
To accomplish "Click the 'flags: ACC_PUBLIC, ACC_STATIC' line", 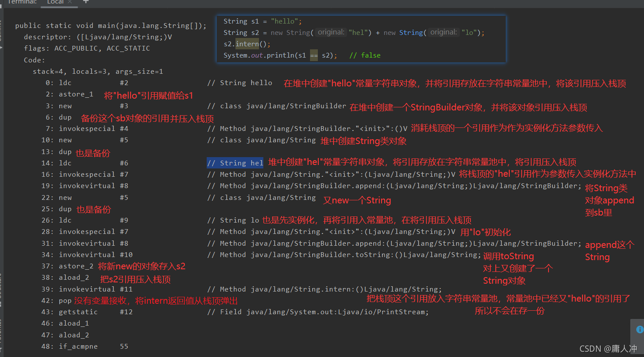I will [x=87, y=48].
